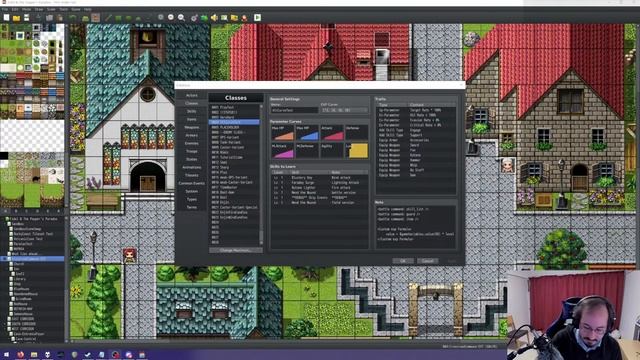This screenshot has width=640, height=360.
Task: Open the yellow Luck parameter curve
Action: click(x=356, y=151)
